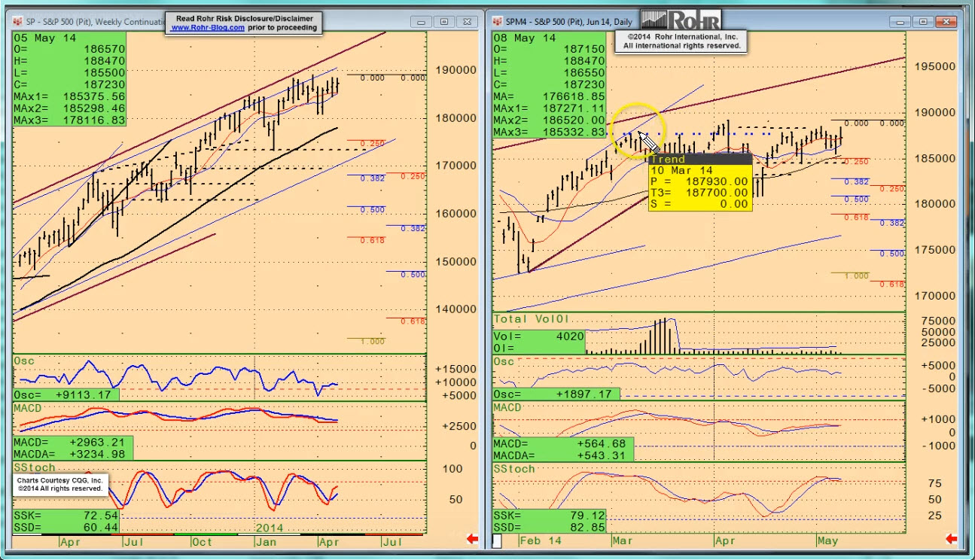Click the SPM4 daily chart window icon
Screen dimensions: 975x560
tap(498, 23)
